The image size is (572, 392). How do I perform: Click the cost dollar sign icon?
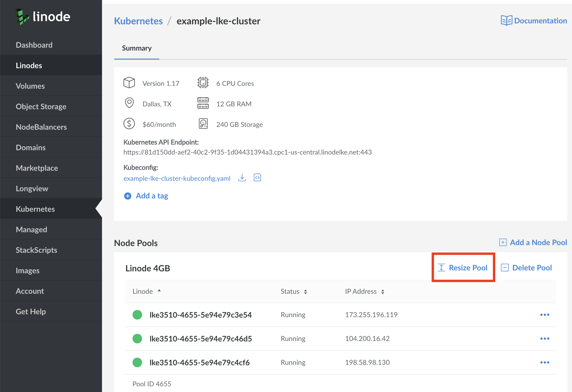129,124
